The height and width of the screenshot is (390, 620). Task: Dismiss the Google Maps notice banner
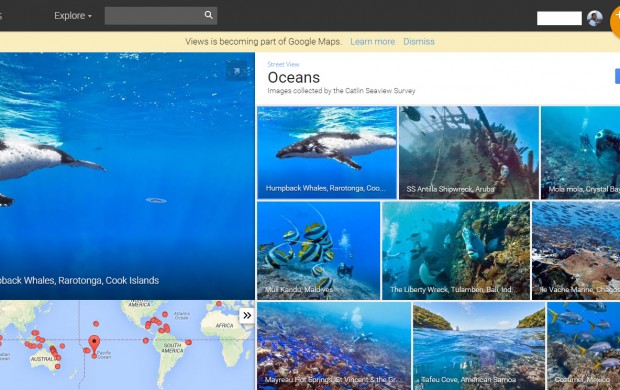click(x=419, y=42)
